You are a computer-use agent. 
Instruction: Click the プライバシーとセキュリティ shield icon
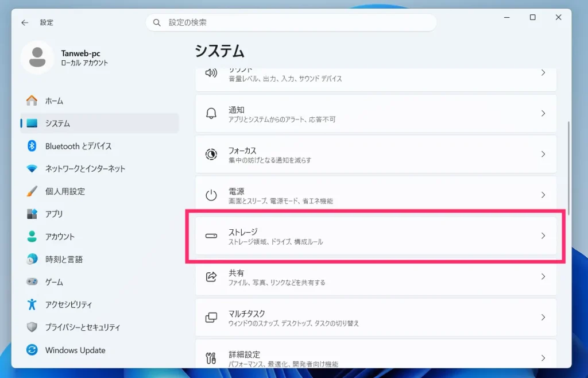click(32, 327)
